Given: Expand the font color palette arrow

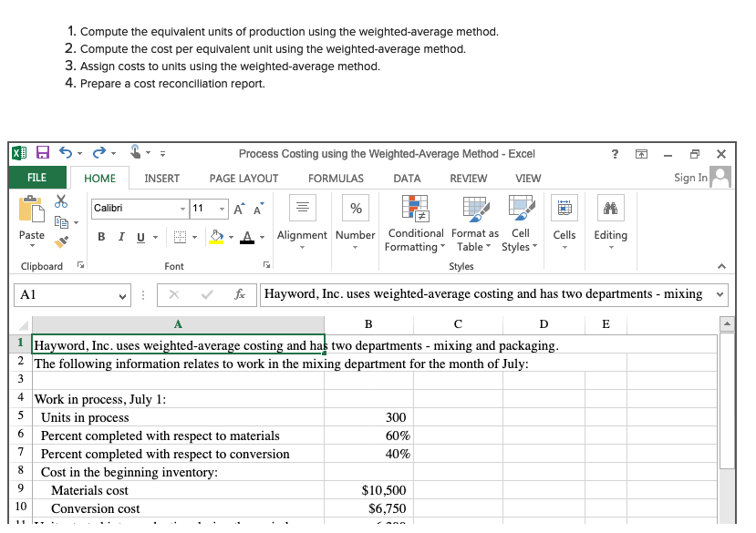Looking at the screenshot, I should click(263, 237).
